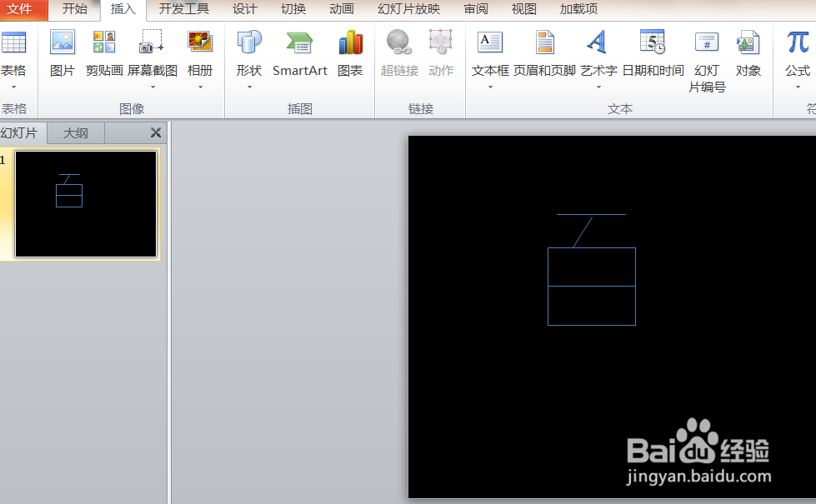This screenshot has height=504, width=816.
Task: Expand the 艺术字 dropdown arrow
Action: pos(598,87)
